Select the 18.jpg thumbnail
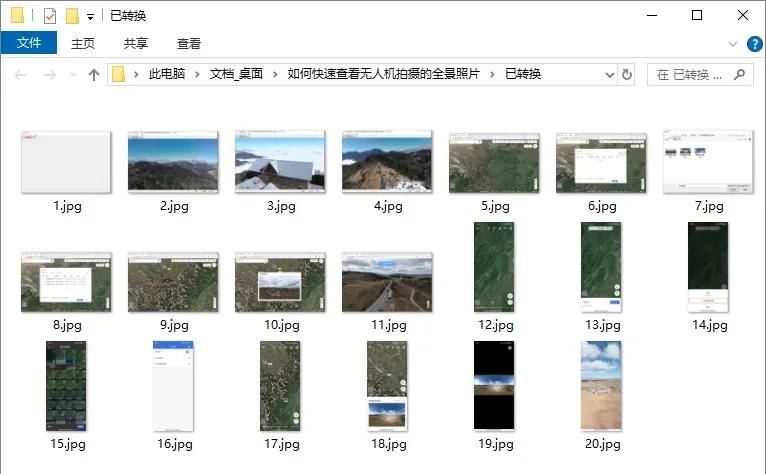This screenshot has width=766, height=474. [387, 386]
